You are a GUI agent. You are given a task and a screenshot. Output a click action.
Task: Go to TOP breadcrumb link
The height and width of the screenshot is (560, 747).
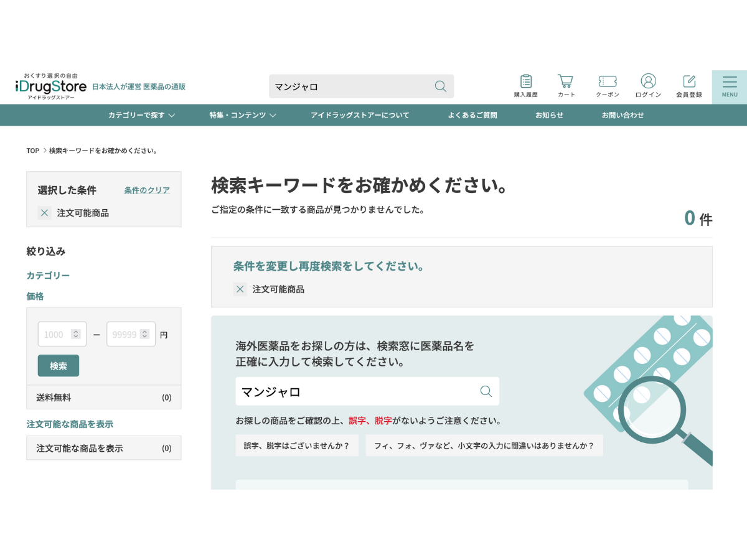(x=33, y=151)
